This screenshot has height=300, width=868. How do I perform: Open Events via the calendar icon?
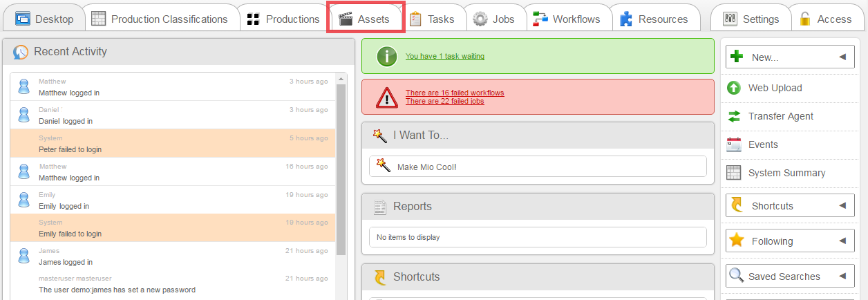[x=734, y=144]
